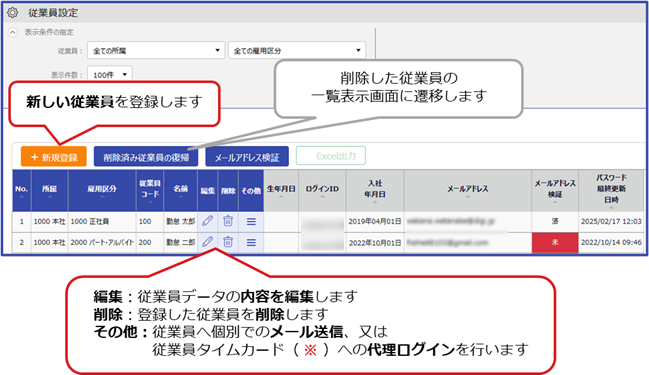Edit employee 勤怠 二郎 with pencil icon
The height and width of the screenshot is (375, 649).
tap(207, 242)
